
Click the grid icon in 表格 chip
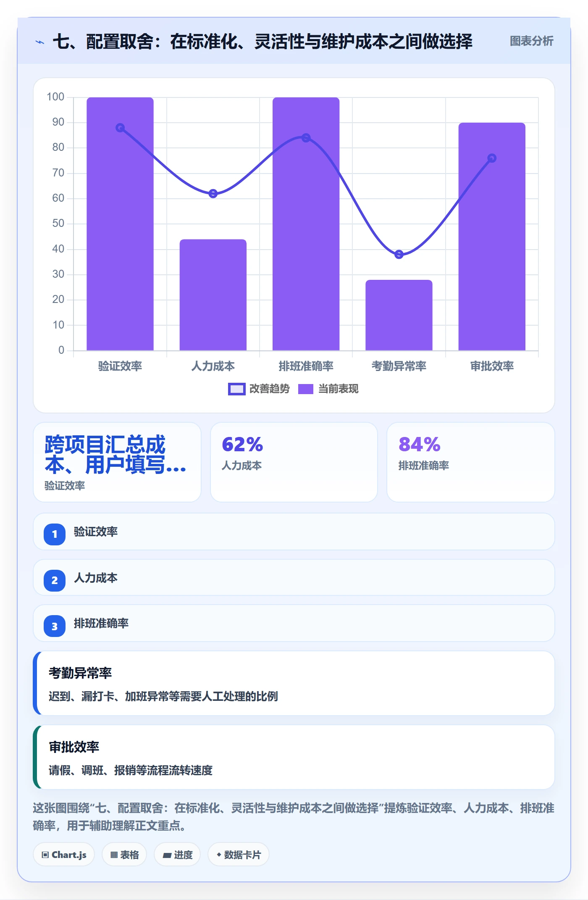pos(114,855)
